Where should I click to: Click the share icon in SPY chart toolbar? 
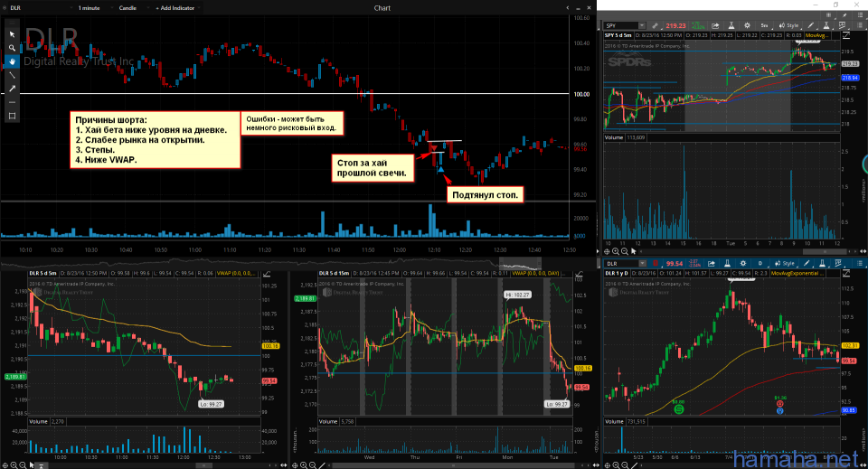point(715,25)
